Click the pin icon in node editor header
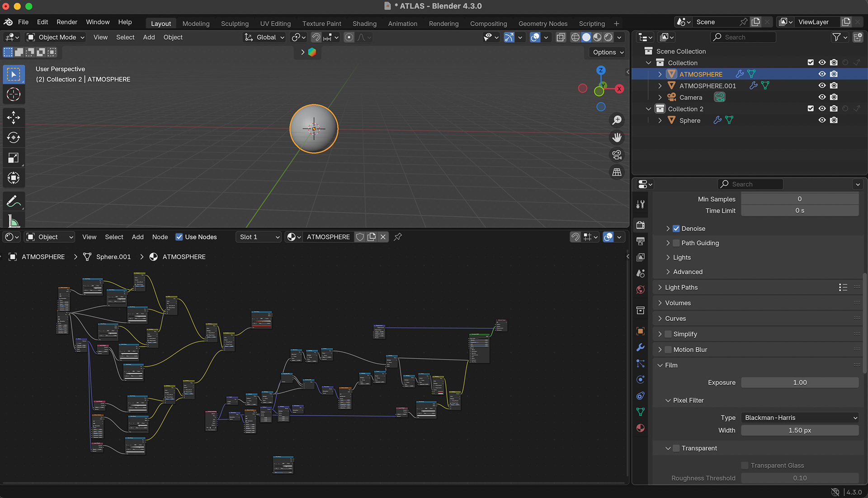 (398, 237)
